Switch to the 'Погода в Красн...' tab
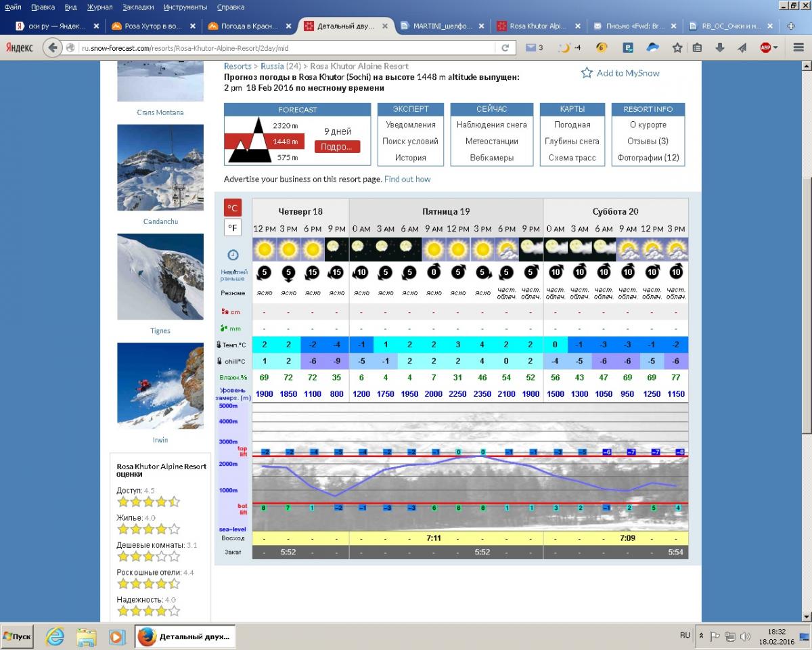812x650 pixels. click(249, 26)
